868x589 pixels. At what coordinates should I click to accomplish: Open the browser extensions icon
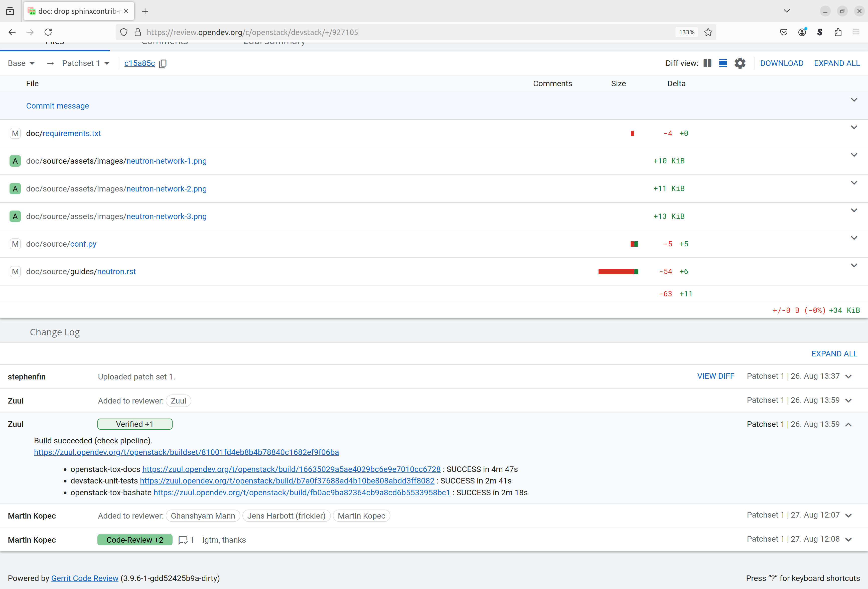tap(838, 32)
